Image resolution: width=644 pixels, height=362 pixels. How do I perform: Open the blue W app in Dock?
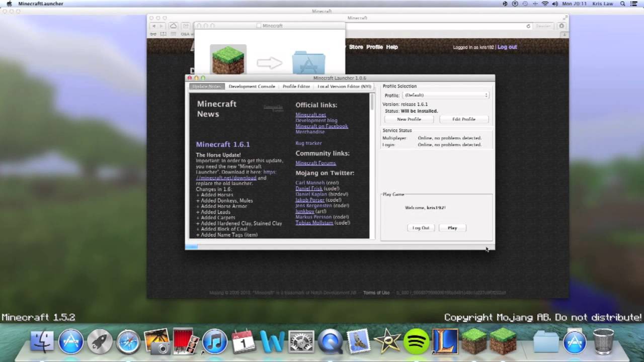272,341
